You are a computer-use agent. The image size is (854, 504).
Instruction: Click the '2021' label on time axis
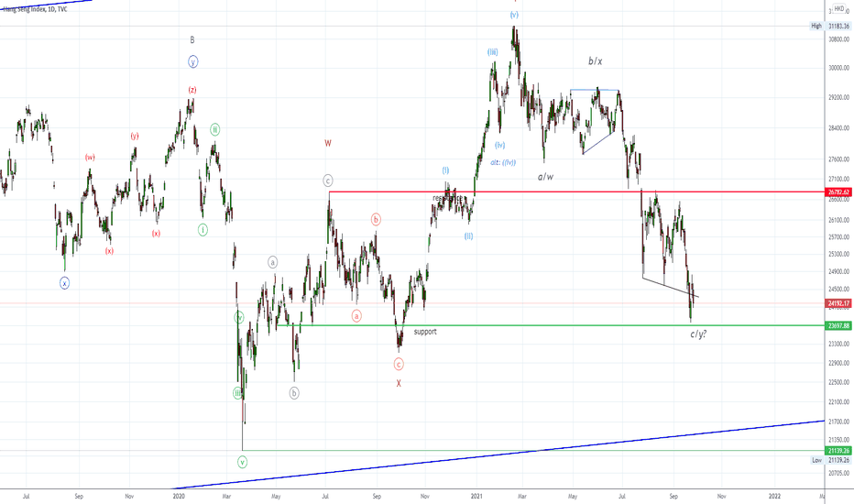[x=476, y=497]
